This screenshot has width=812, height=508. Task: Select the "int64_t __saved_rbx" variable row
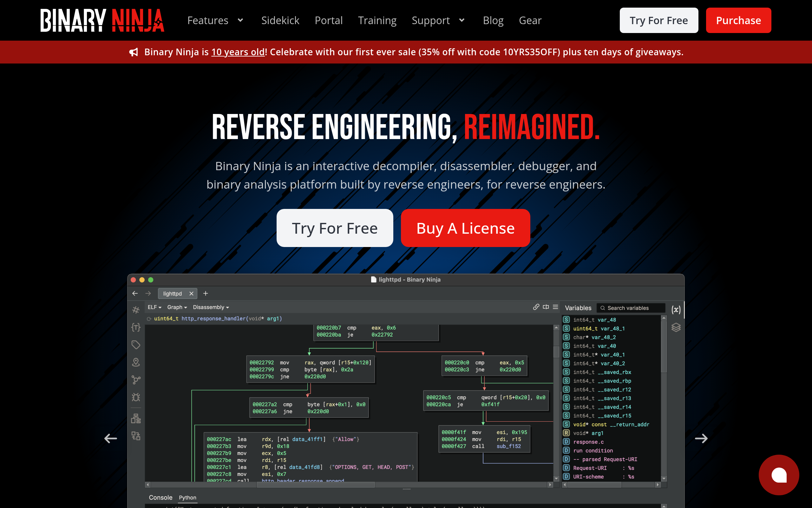click(x=611, y=372)
